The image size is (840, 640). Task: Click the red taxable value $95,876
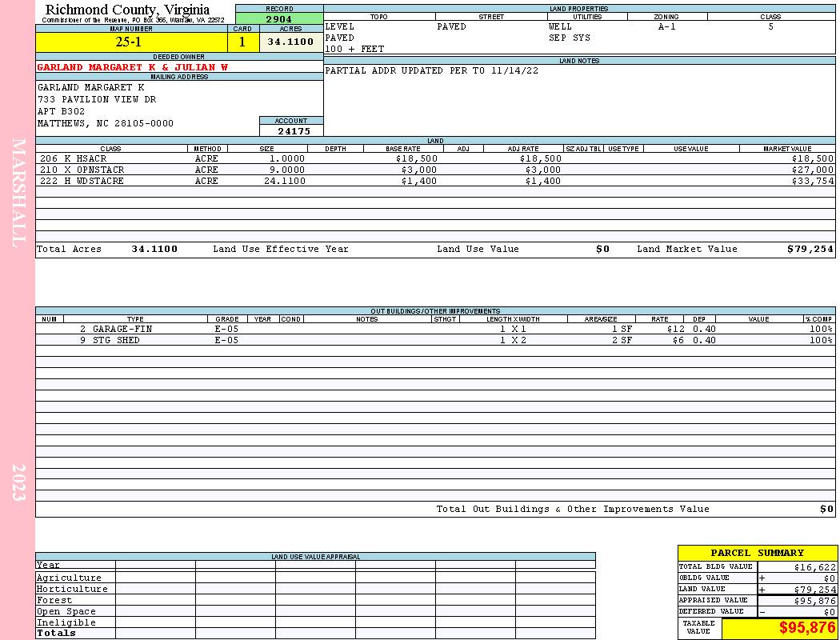pyautogui.click(x=806, y=627)
